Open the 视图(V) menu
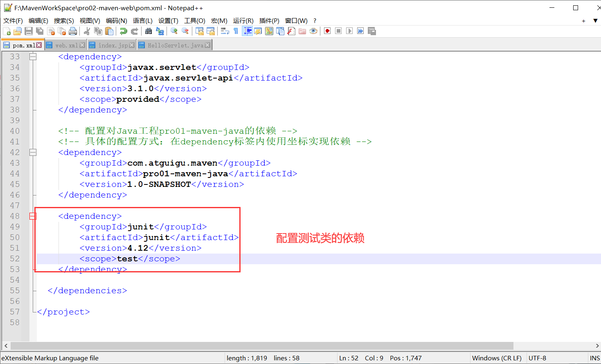Screen dimensions: 601x364 point(90,21)
